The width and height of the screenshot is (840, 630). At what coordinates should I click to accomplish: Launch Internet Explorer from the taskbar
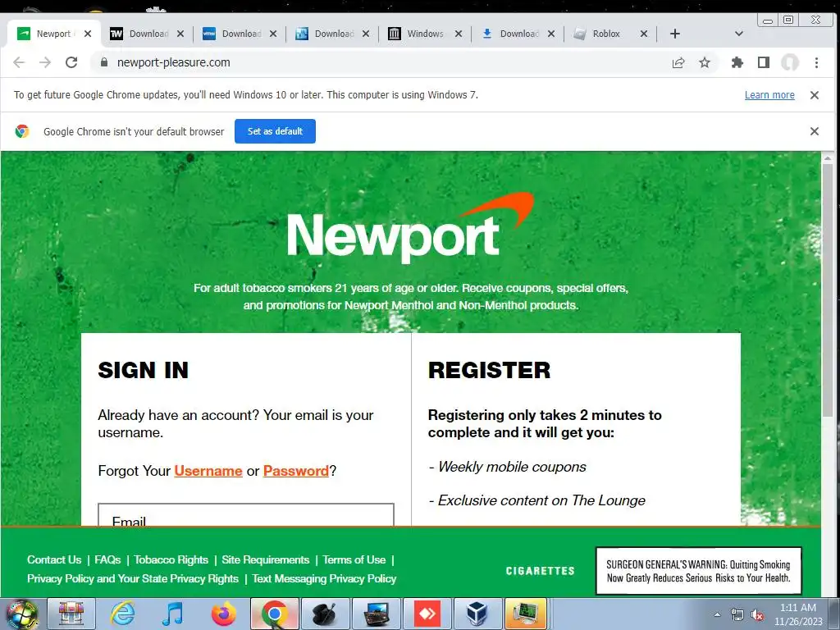[123, 614]
